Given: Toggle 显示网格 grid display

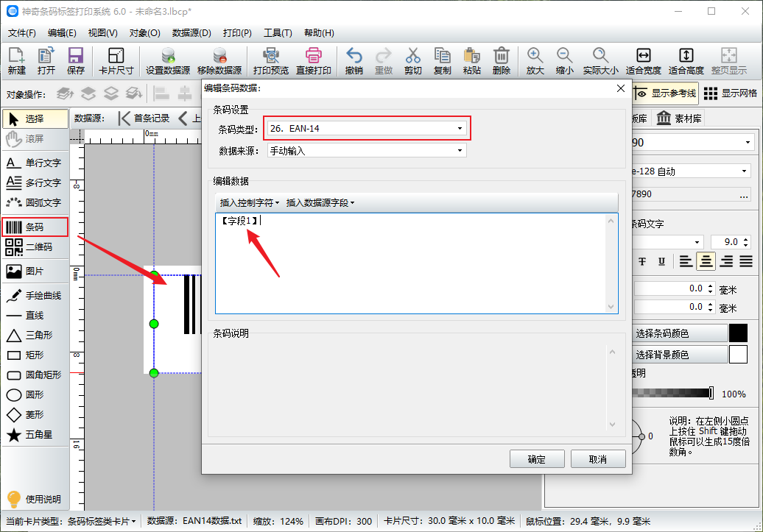Looking at the screenshot, I should click(x=731, y=93).
